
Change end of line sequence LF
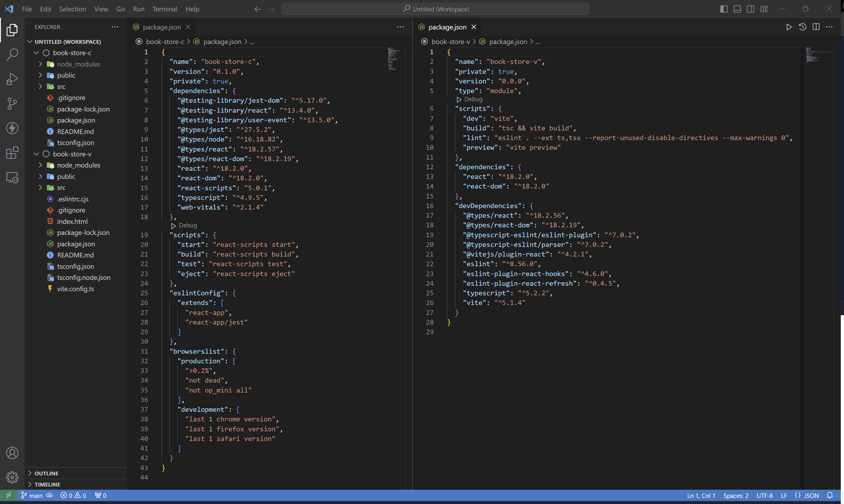pos(784,496)
